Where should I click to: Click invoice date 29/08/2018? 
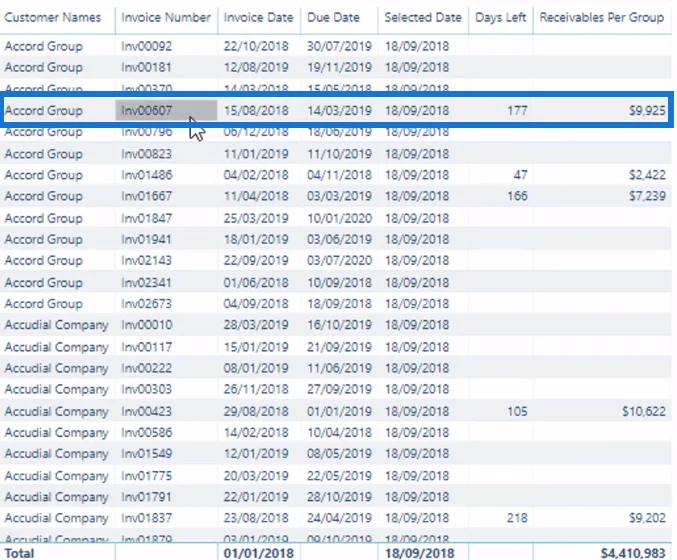[x=256, y=411]
